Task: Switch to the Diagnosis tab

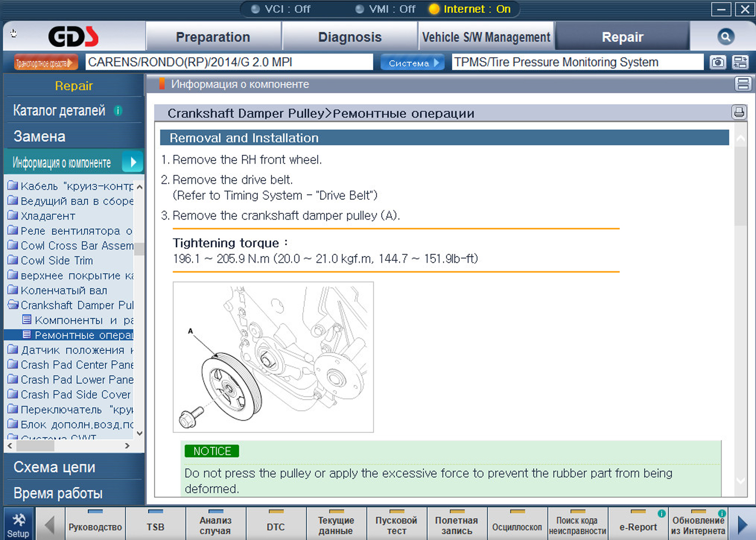Action: point(349,37)
